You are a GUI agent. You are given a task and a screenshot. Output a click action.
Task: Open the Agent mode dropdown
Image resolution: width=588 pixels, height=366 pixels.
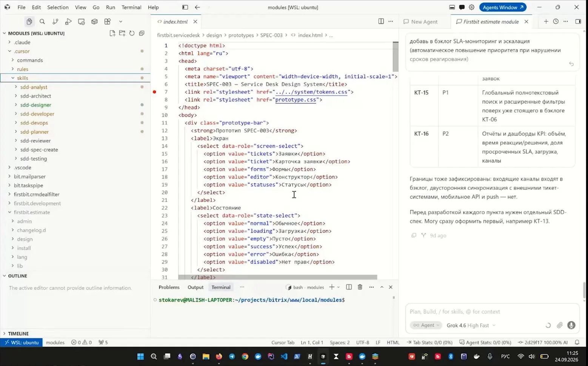(426, 325)
